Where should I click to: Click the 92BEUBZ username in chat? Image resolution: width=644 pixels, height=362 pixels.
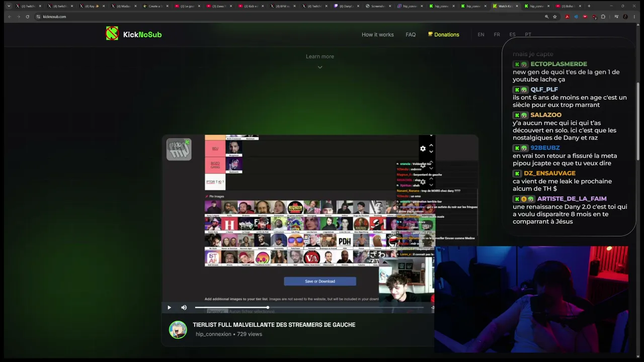click(545, 148)
